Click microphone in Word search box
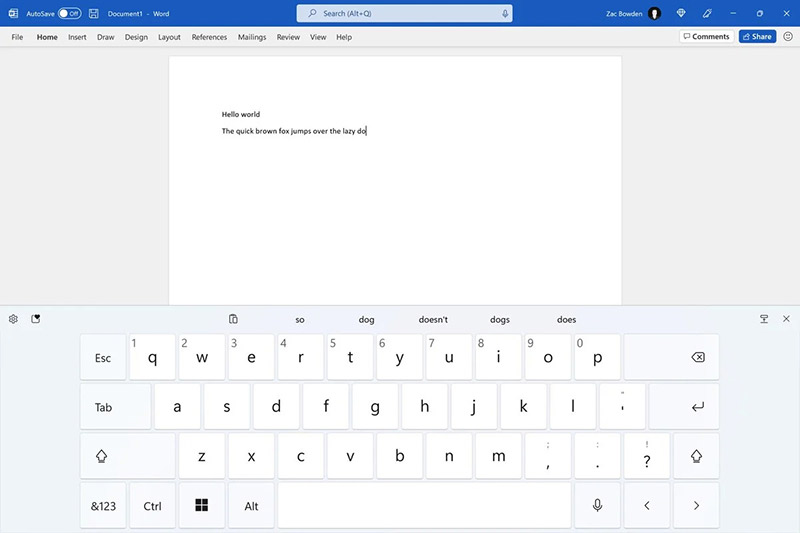 505,14
